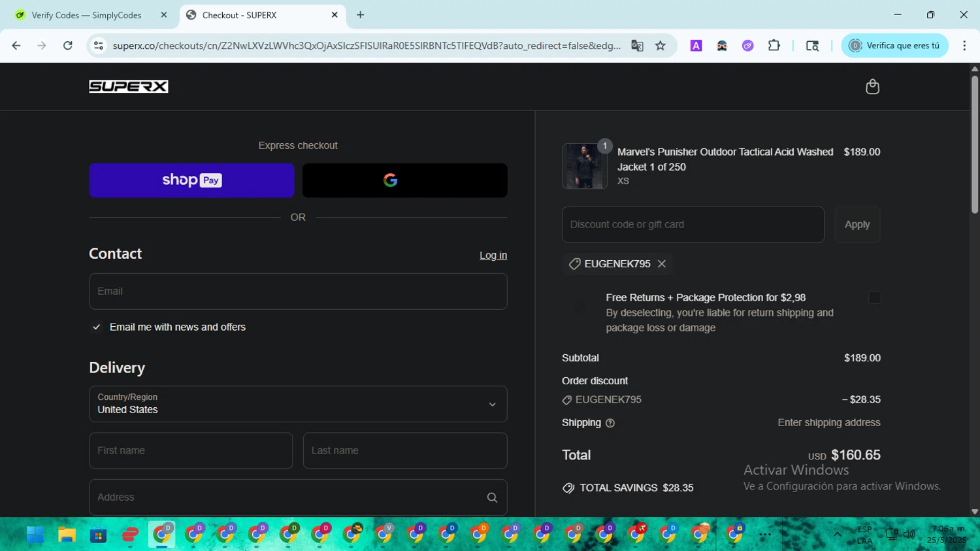This screenshot has width=980, height=551.
Task: Pay with Shop Pay button
Action: click(x=192, y=180)
